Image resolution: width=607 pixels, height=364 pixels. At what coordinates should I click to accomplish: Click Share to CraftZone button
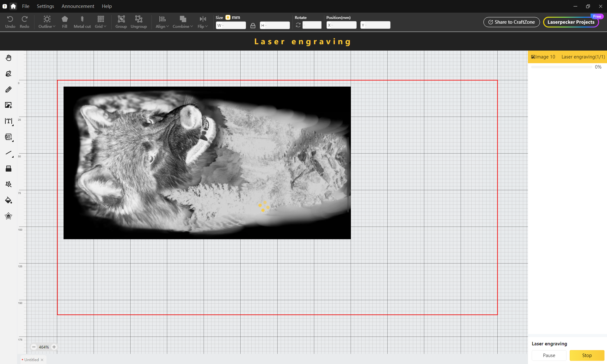click(512, 22)
